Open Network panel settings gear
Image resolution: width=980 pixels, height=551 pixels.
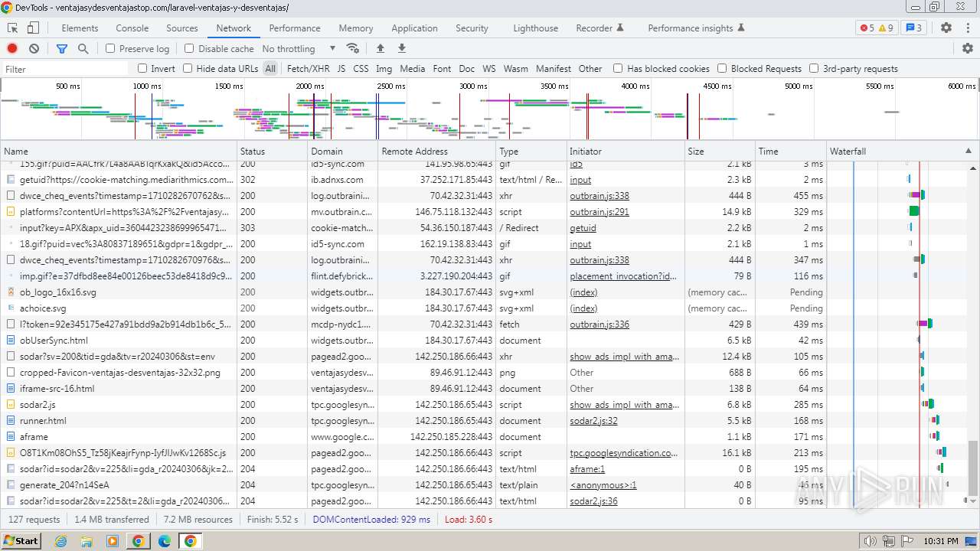[x=968, y=48]
